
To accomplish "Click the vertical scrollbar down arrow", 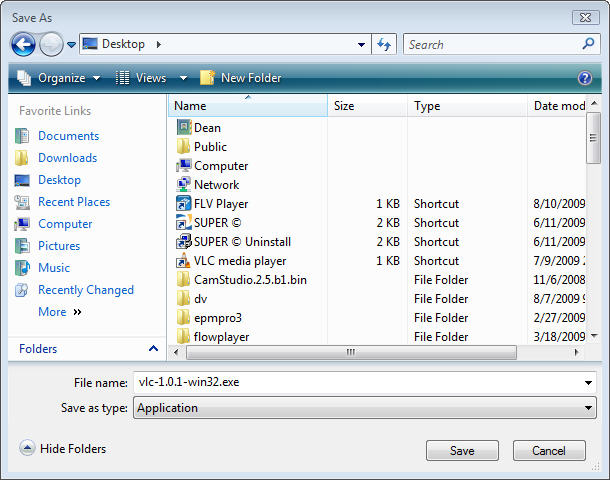I will pyautogui.click(x=594, y=336).
